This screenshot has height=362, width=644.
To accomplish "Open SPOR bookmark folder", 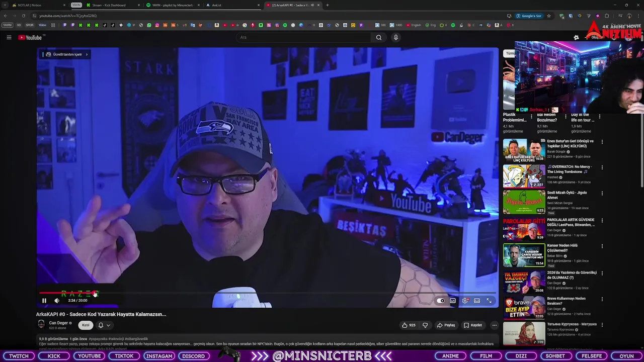I will (x=29, y=25).
